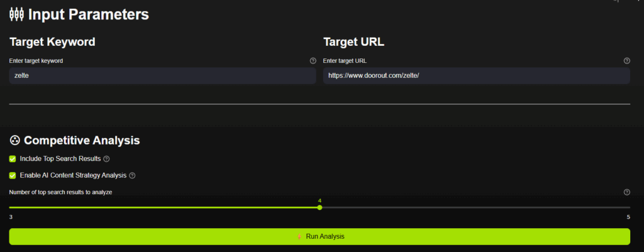Click the slider minimum value 3
644x252 pixels.
point(11,217)
